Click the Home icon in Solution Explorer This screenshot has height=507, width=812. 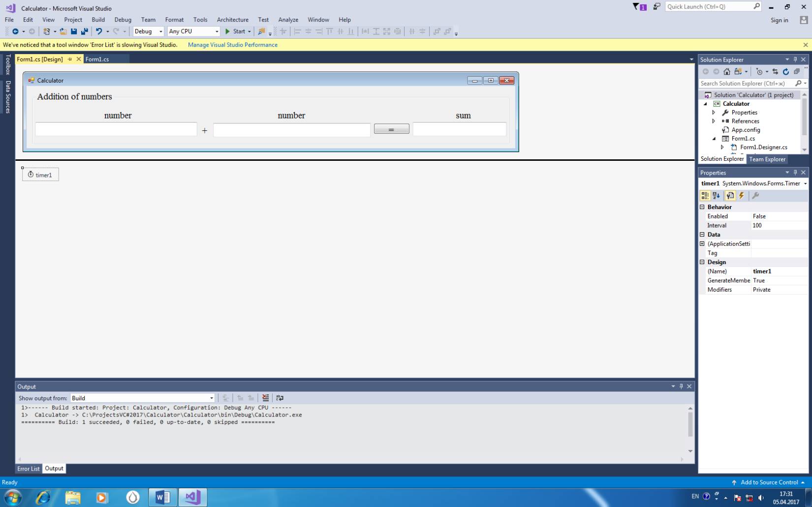point(727,72)
